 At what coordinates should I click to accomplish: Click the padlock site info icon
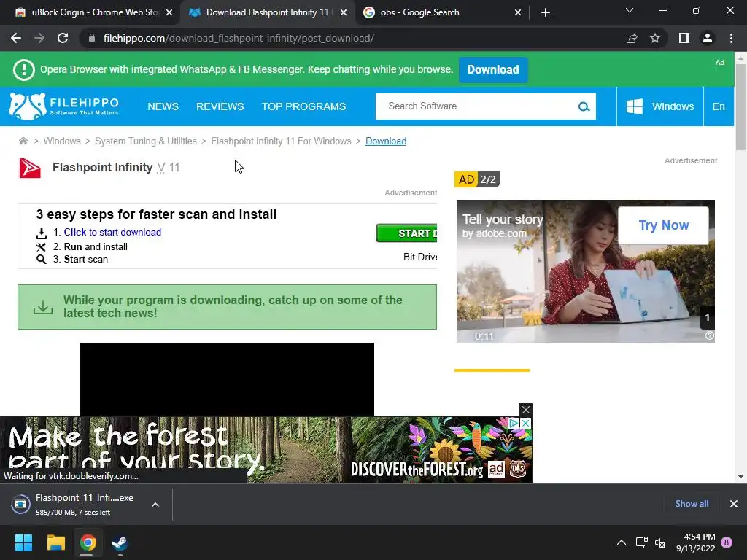pos(92,38)
